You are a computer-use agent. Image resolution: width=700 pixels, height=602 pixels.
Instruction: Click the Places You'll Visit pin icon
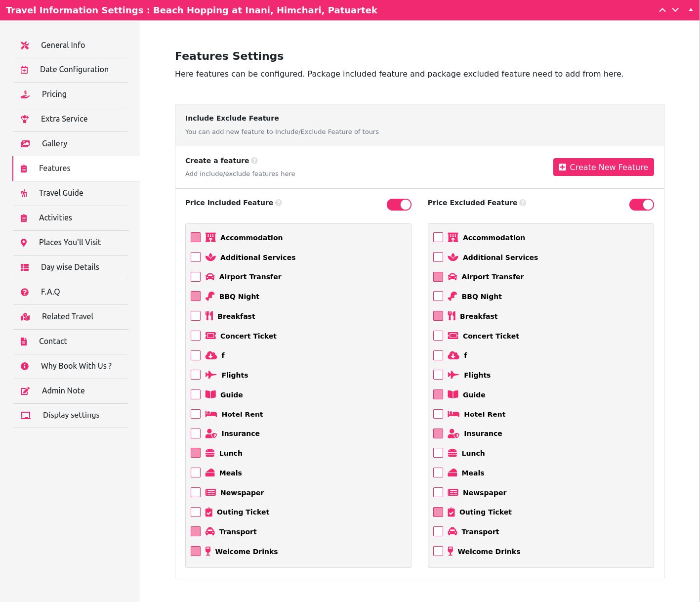(24, 243)
